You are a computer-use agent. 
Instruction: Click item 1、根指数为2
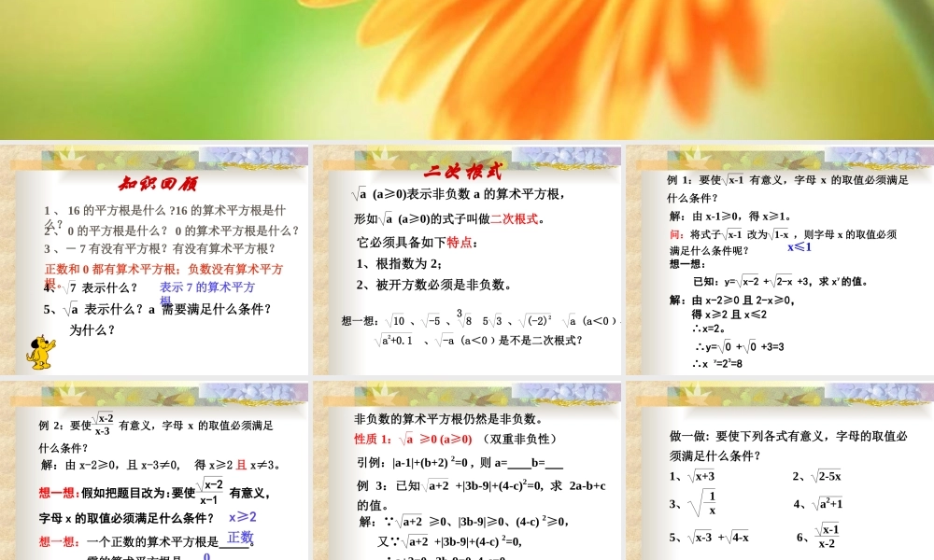click(399, 263)
